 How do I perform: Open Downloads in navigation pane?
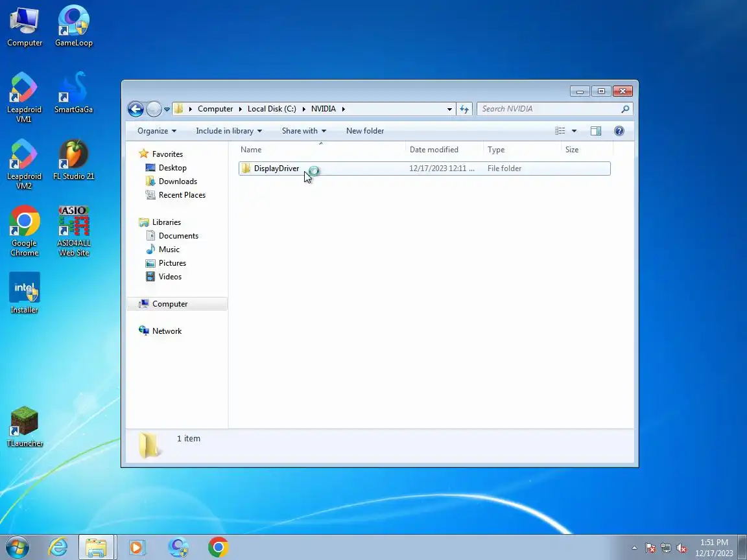pos(177,181)
